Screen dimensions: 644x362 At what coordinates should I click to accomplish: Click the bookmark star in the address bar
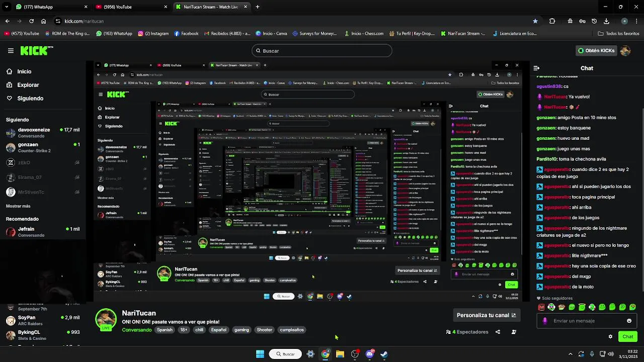(535, 21)
